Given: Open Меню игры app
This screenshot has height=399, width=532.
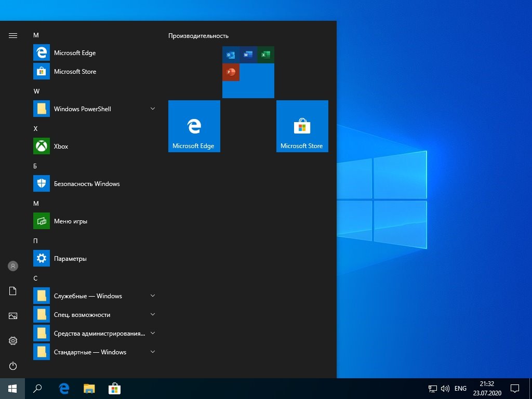Looking at the screenshot, I should coord(95,221).
